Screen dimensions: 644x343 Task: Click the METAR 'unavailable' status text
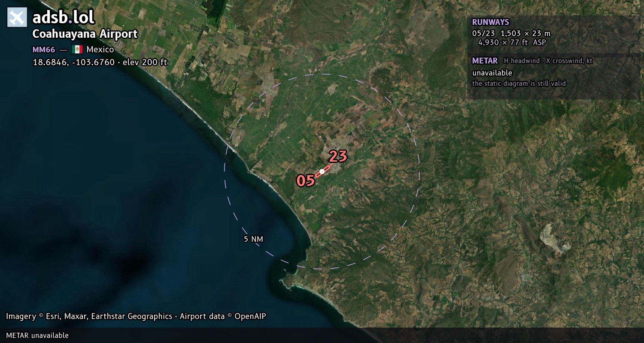click(492, 73)
